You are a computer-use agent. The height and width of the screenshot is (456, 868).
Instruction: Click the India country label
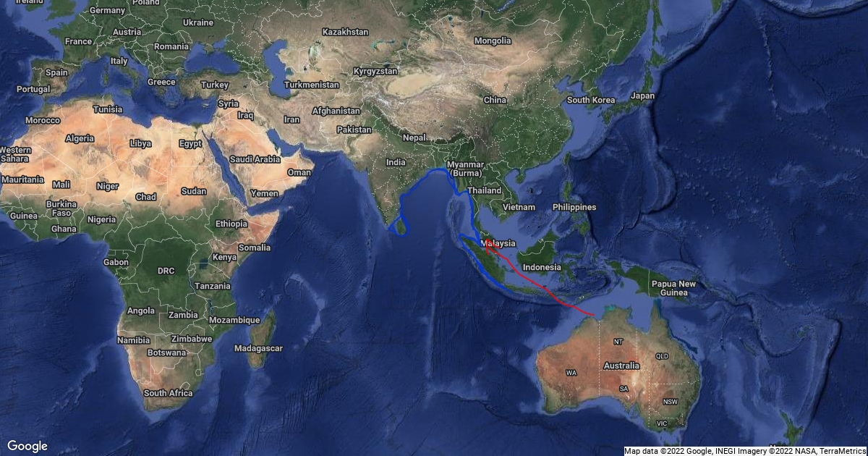(x=396, y=163)
